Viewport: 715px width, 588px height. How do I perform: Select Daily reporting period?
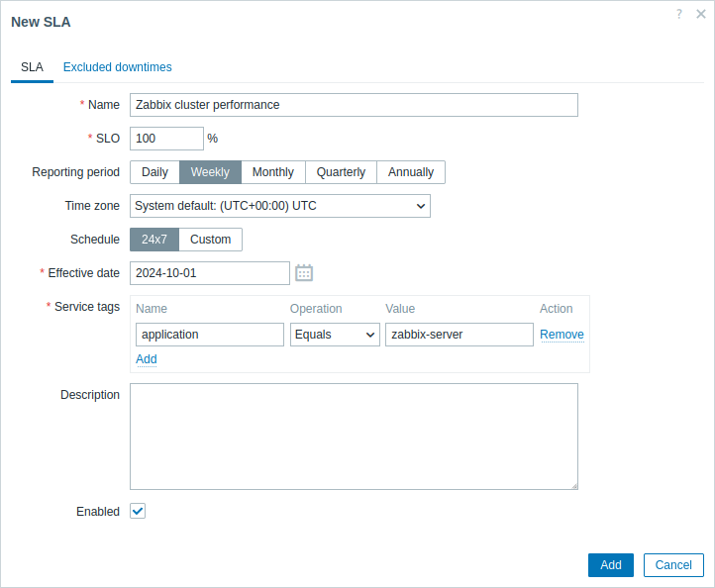click(x=154, y=172)
